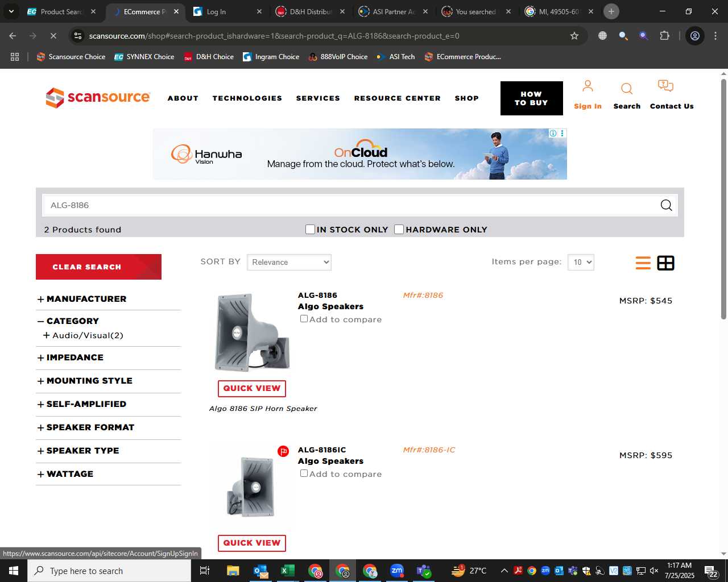Click the Sign In person icon
Viewport: 728px width, 582px height.
[x=588, y=86]
